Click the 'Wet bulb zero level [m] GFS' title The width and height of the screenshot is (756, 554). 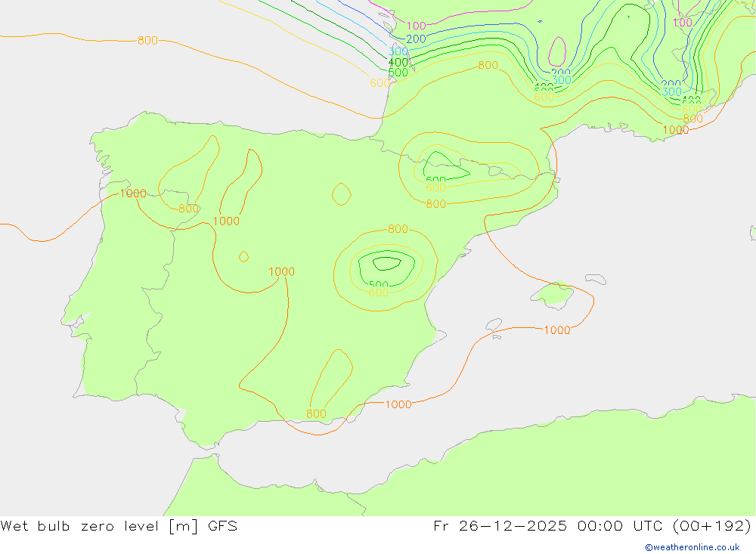coord(119,526)
